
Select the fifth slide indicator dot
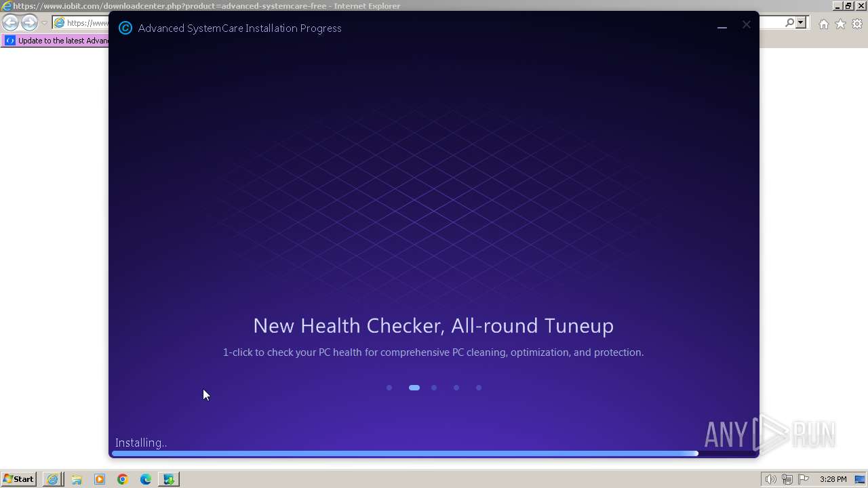coord(479,388)
